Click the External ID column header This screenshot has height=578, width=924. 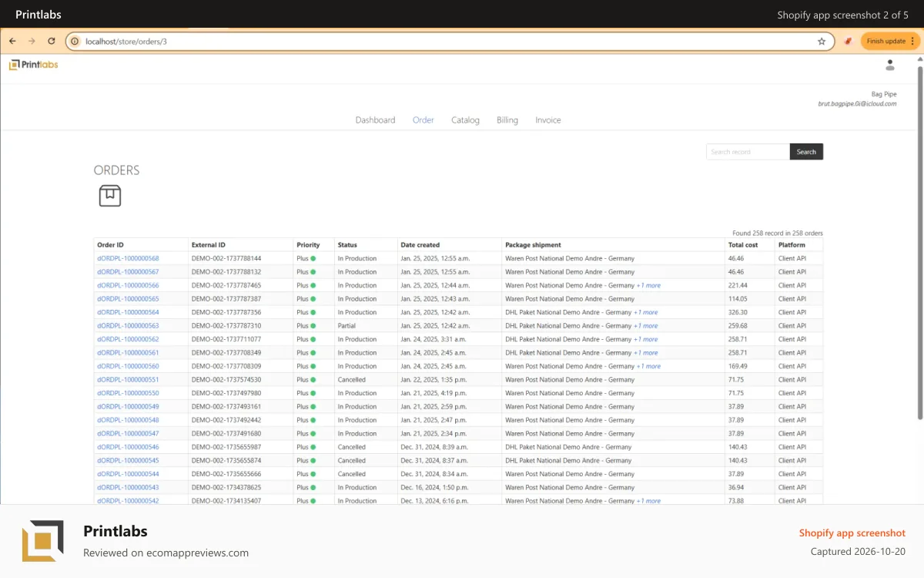(209, 245)
